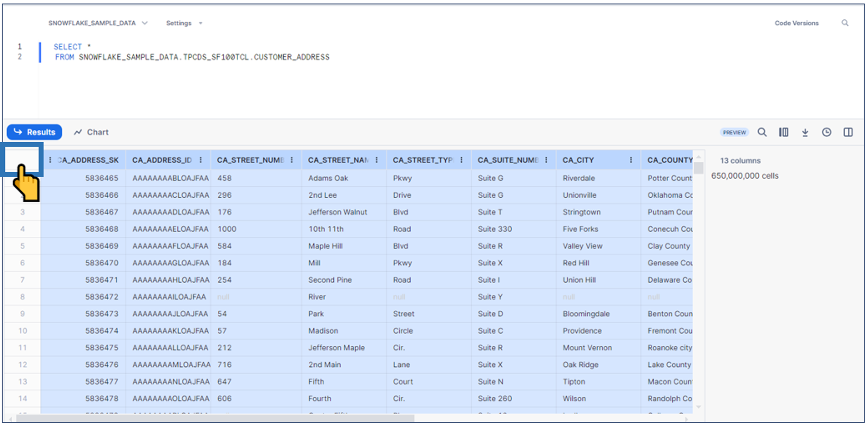Search the query results with magnifier icon
868x427 pixels.
click(762, 132)
